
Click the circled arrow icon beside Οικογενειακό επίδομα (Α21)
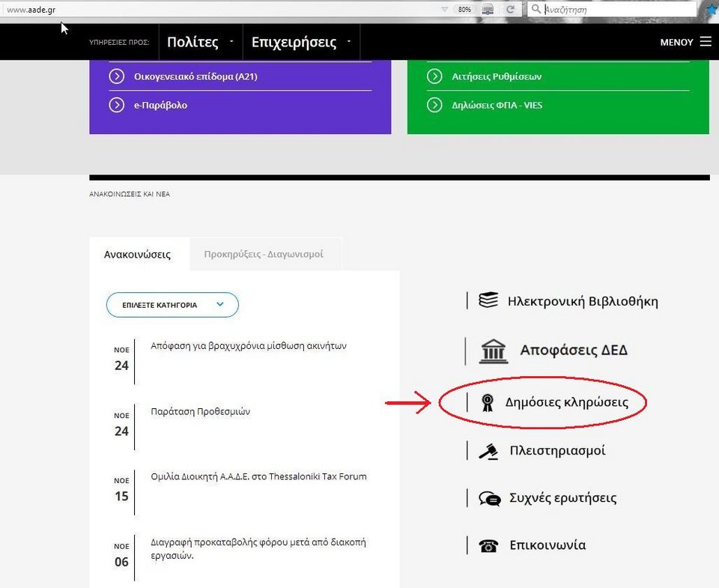coord(116,76)
